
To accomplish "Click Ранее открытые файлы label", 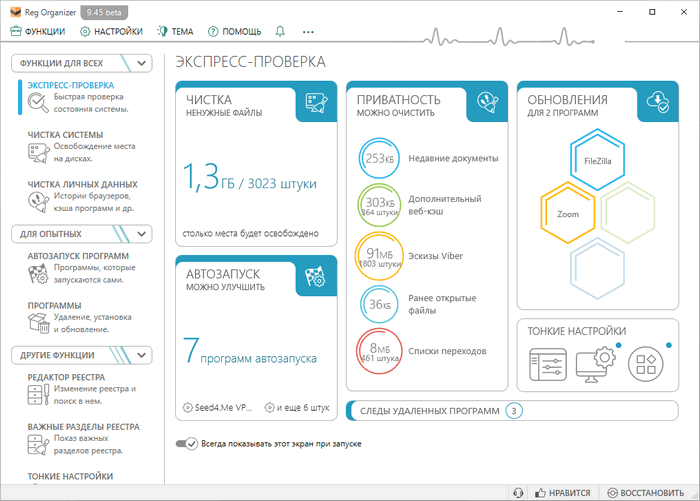I will (442, 304).
